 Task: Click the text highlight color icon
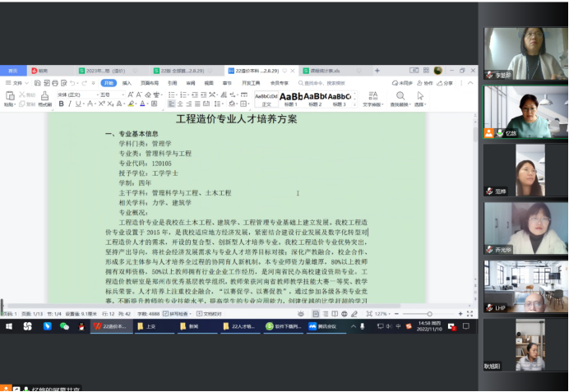coord(129,104)
